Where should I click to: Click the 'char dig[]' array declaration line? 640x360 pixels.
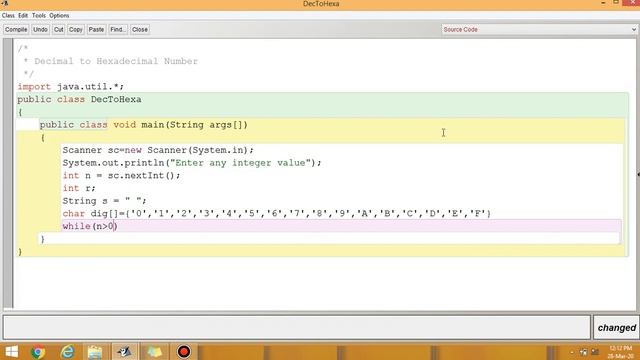[277, 213]
